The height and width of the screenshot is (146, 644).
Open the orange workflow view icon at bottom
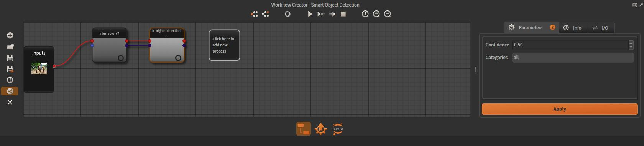pos(304,129)
